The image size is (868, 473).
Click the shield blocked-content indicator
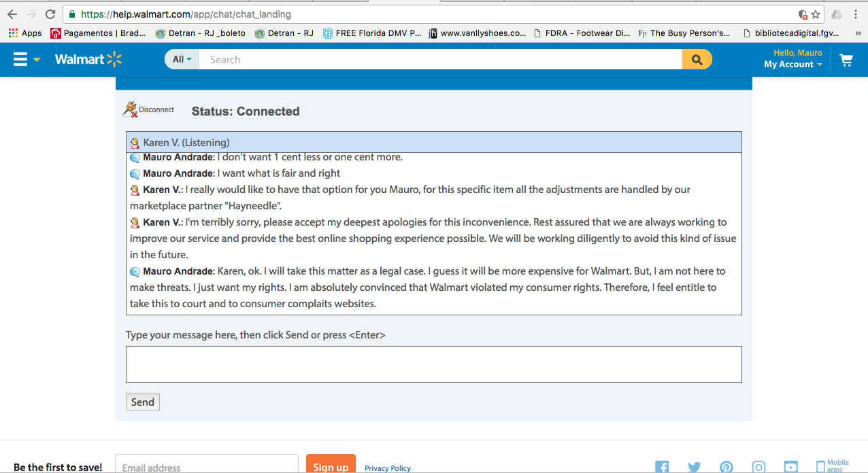[x=803, y=13]
